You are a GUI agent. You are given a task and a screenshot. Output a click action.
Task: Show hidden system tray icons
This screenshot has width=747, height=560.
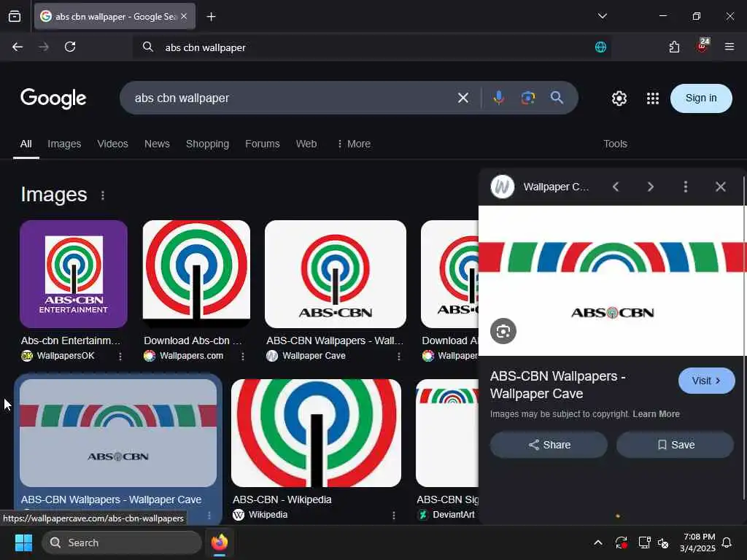click(598, 542)
